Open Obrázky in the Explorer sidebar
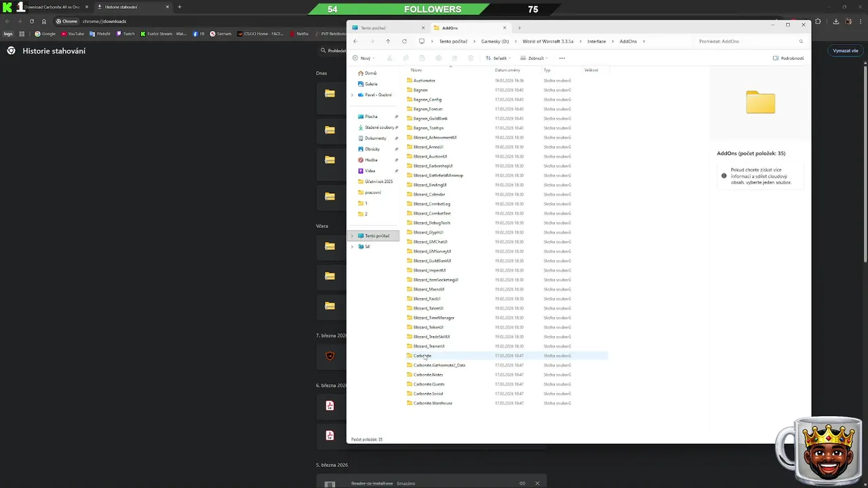 (x=372, y=148)
